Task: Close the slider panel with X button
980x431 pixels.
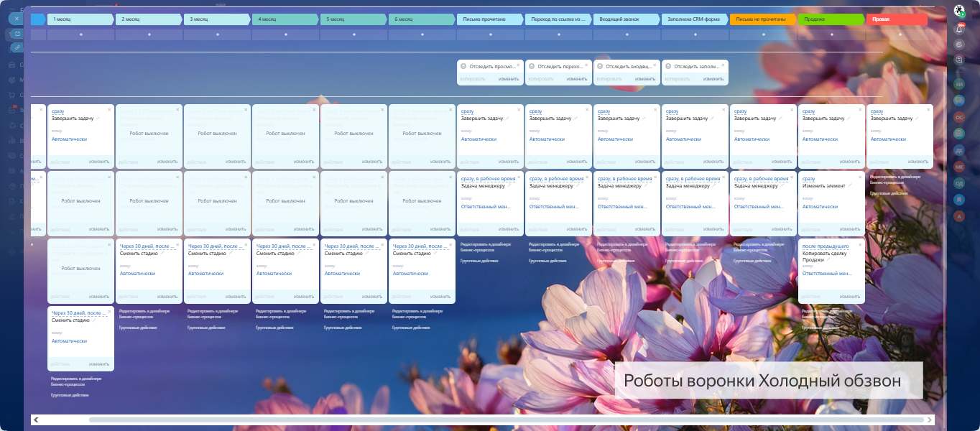Action: [x=15, y=18]
